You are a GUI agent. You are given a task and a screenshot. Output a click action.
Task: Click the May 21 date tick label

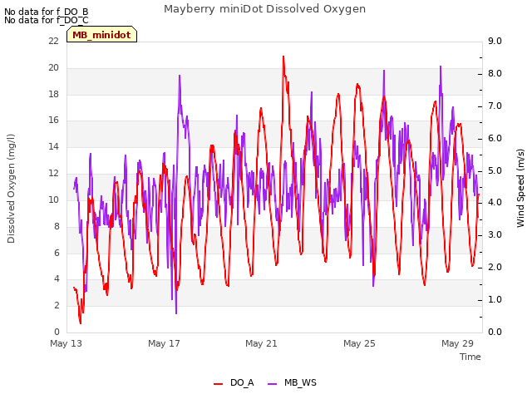click(x=261, y=343)
